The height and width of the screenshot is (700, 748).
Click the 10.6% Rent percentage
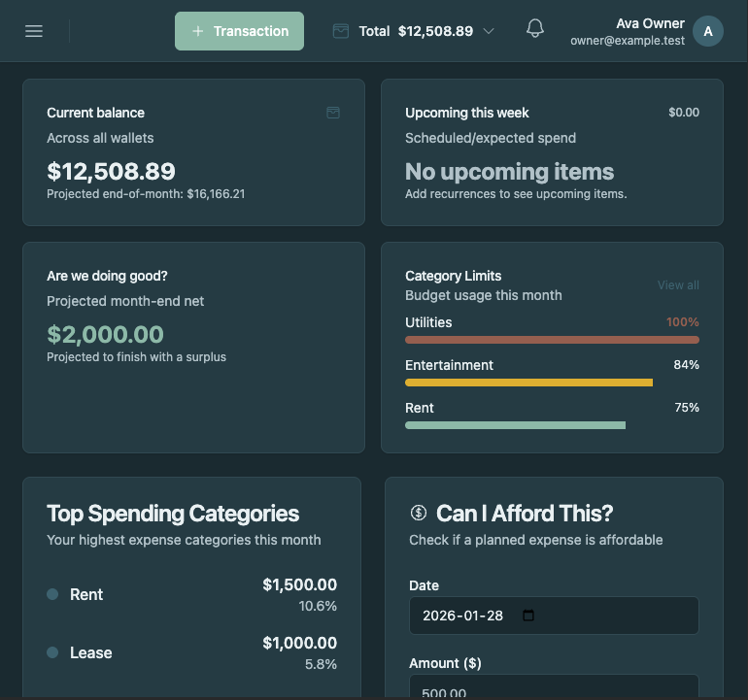[318, 606]
